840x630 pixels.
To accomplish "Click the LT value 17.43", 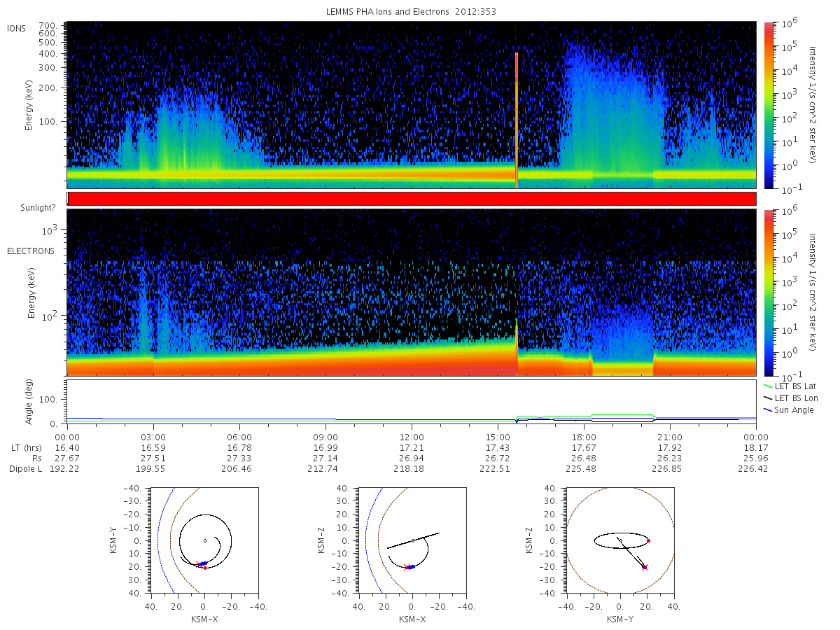I will 498,447.
